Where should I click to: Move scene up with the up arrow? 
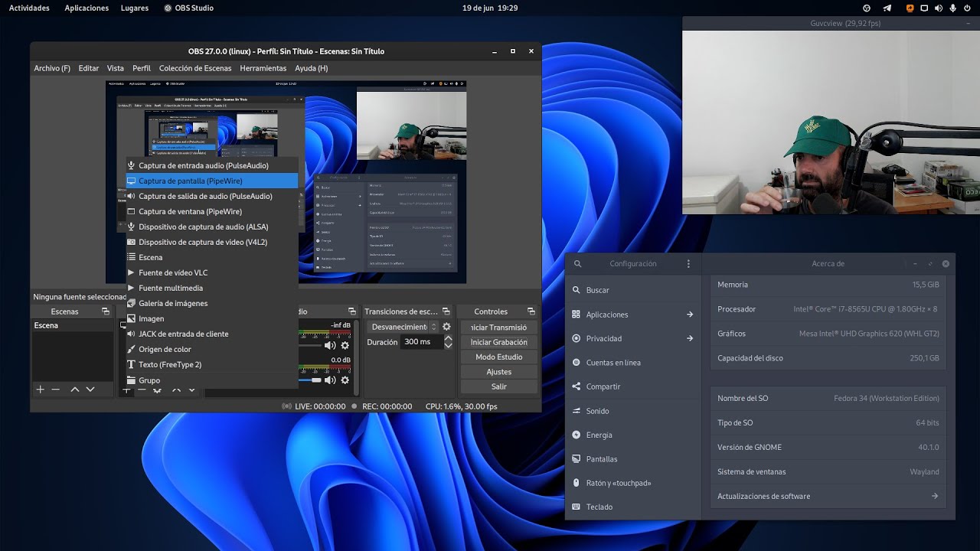tap(75, 390)
